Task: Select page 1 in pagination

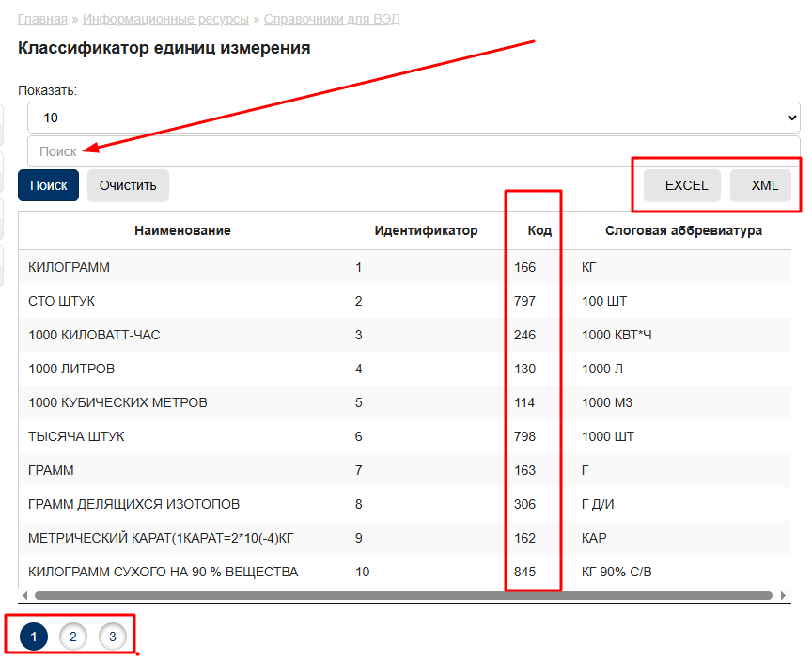Action: point(34,637)
